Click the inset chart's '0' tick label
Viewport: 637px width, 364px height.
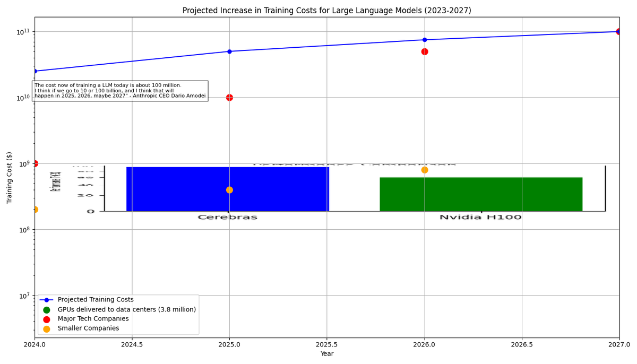pyautogui.click(x=90, y=212)
